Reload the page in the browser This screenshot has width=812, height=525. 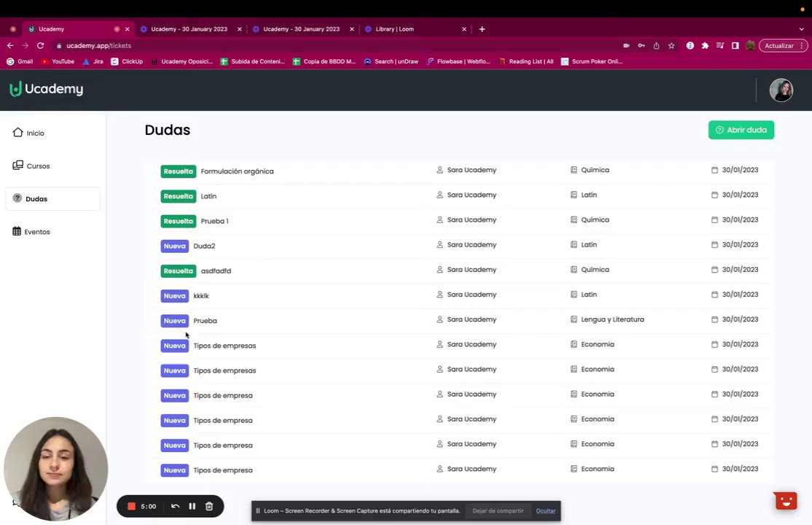(40, 46)
